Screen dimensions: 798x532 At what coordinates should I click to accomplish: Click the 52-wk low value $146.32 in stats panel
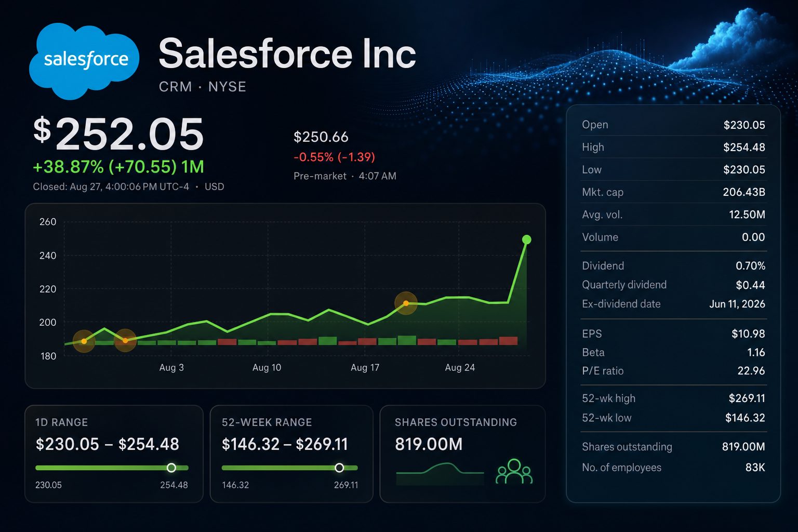pyautogui.click(x=745, y=418)
